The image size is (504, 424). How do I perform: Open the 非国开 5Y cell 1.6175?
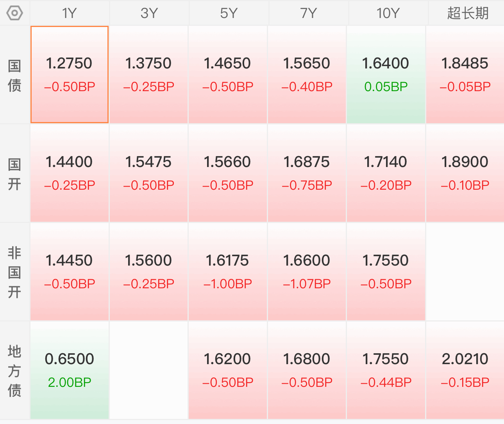[x=228, y=272]
